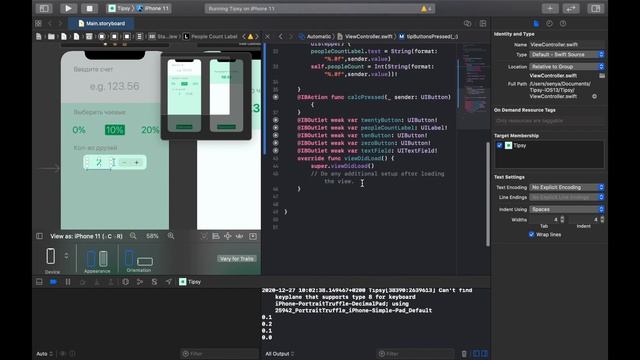Open the iPhone 11 run destination selector
The height and width of the screenshot is (360, 640).
(x=153, y=8)
